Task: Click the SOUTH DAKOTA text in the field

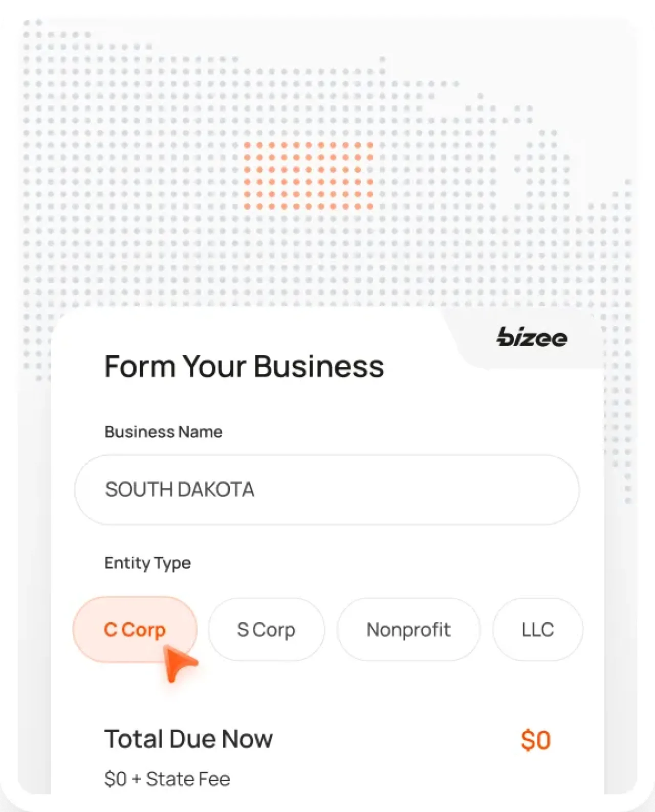Action: [180, 489]
